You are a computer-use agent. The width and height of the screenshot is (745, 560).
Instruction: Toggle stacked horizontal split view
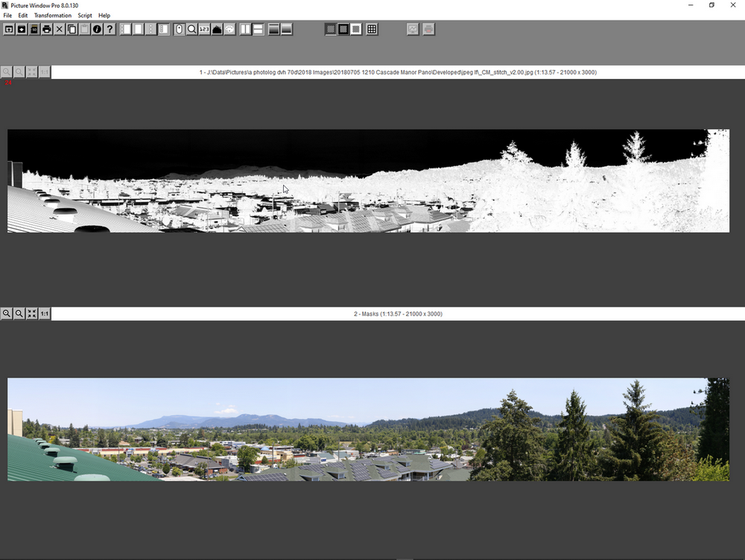click(x=259, y=29)
